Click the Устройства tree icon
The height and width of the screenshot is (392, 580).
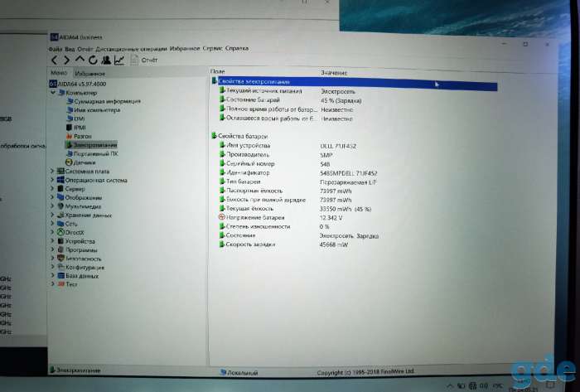(x=60, y=241)
